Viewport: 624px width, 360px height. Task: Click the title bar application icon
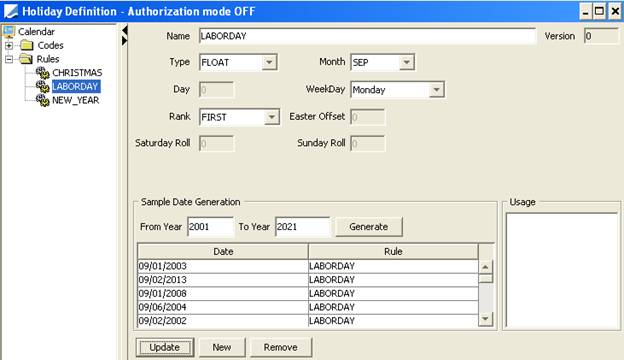[x=11, y=11]
